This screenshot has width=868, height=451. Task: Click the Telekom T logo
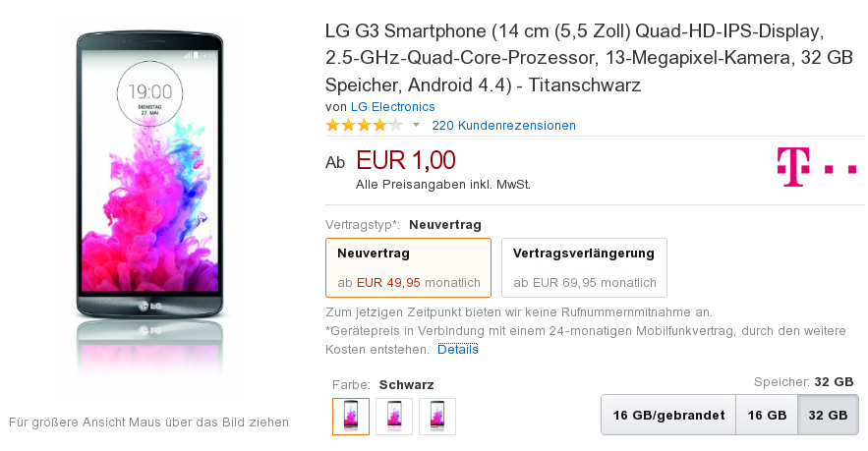(816, 167)
